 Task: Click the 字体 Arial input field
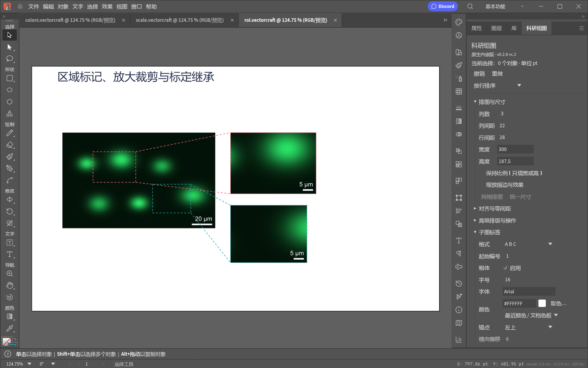[529, 291]
